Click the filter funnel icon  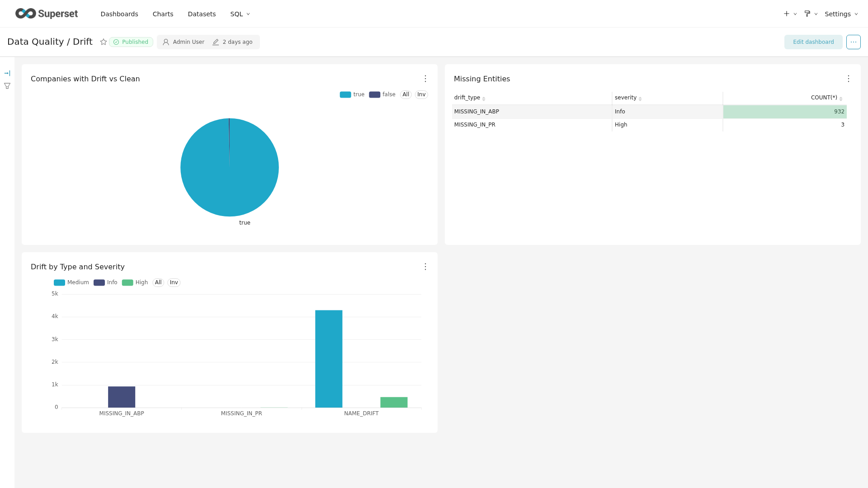7,86
